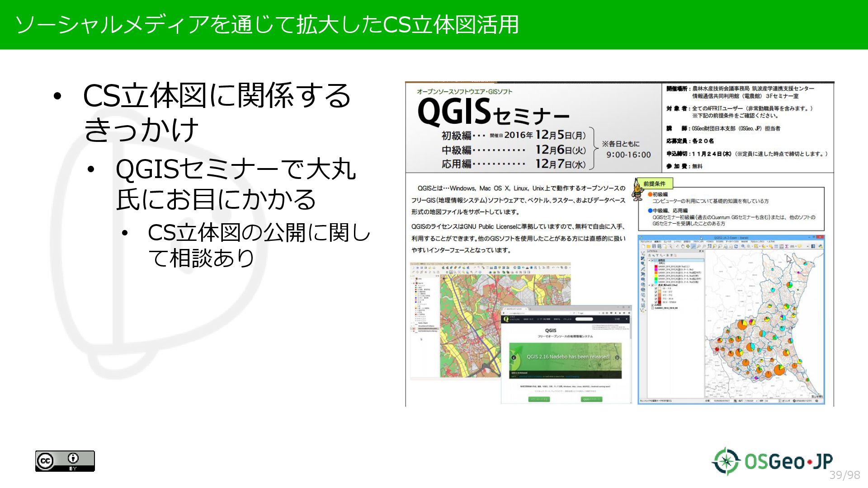
Task: Open the scale dropdown in QGIS status bar
Action: point(756,401)
